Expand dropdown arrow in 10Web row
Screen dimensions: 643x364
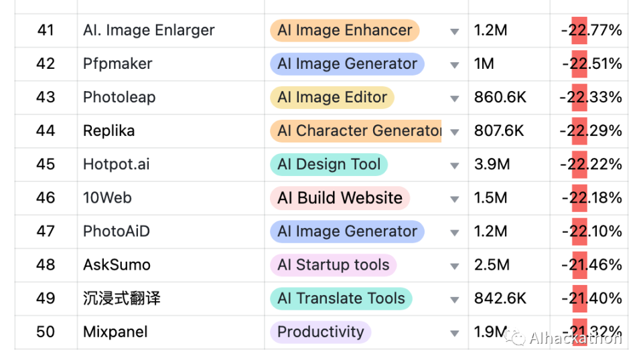click(x=455, y=199)
